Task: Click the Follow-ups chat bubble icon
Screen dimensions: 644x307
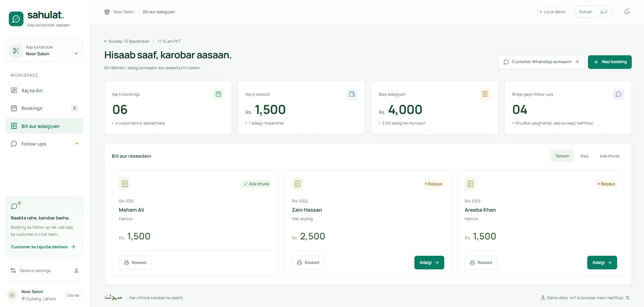Action: pyautogui.click(x=14, y=144)
